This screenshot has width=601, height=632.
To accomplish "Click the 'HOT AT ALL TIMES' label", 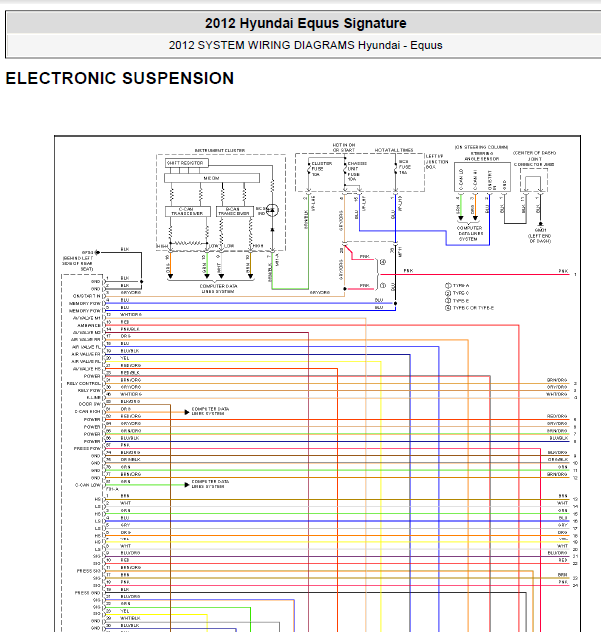I will [394, 150].
